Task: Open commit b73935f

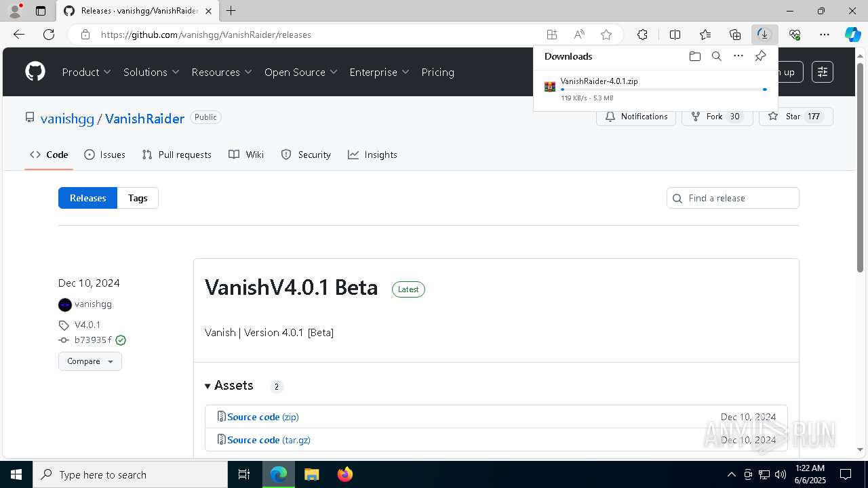Action: point(93,340)
